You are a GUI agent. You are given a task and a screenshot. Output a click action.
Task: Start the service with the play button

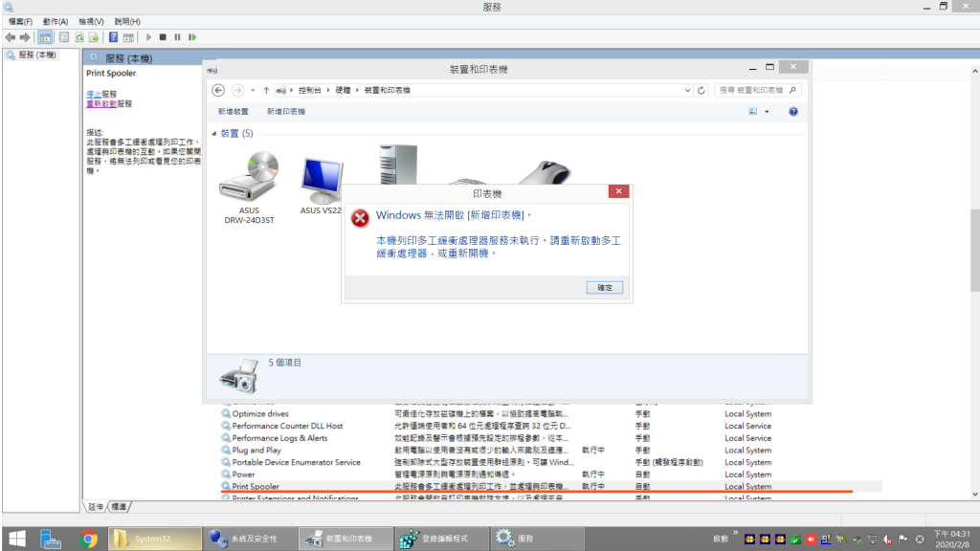click(148, 37)
